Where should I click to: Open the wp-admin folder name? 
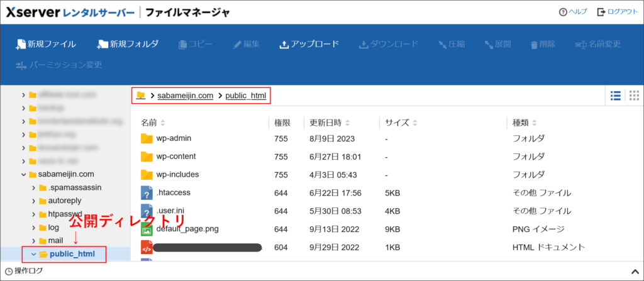(x=174, y=138)
